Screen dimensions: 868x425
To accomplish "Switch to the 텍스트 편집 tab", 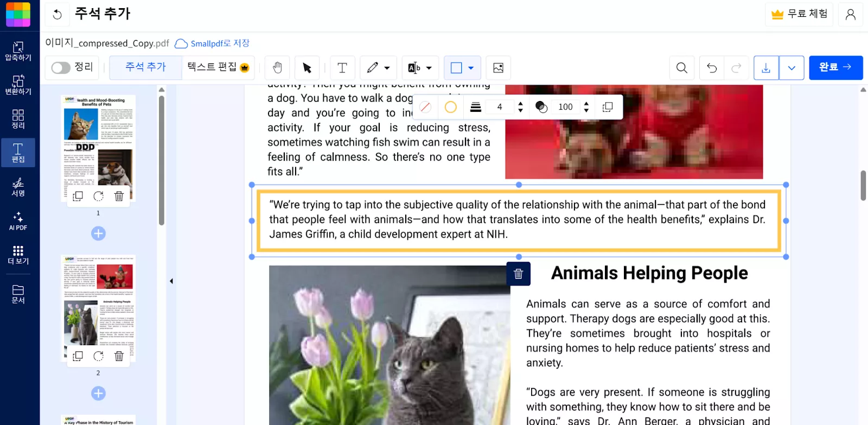I will [218, 67].
